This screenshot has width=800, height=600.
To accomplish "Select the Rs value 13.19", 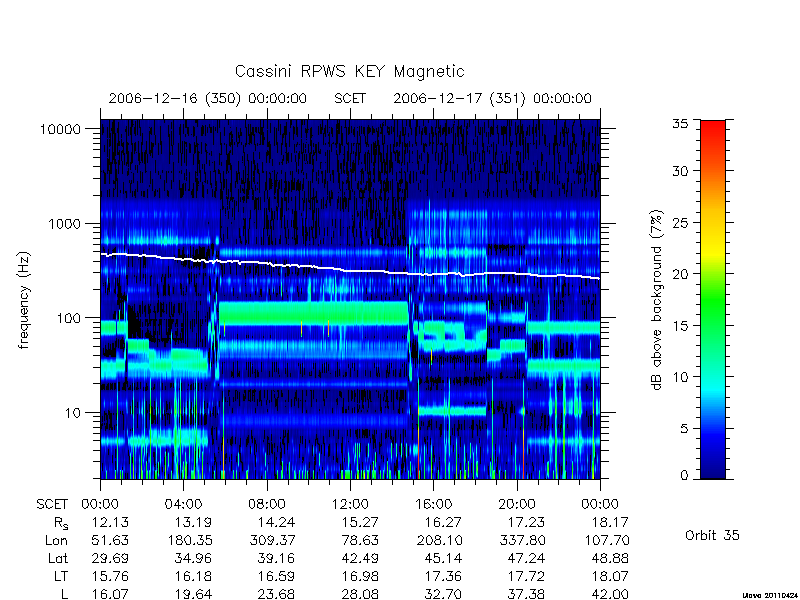I will (193, 522).
